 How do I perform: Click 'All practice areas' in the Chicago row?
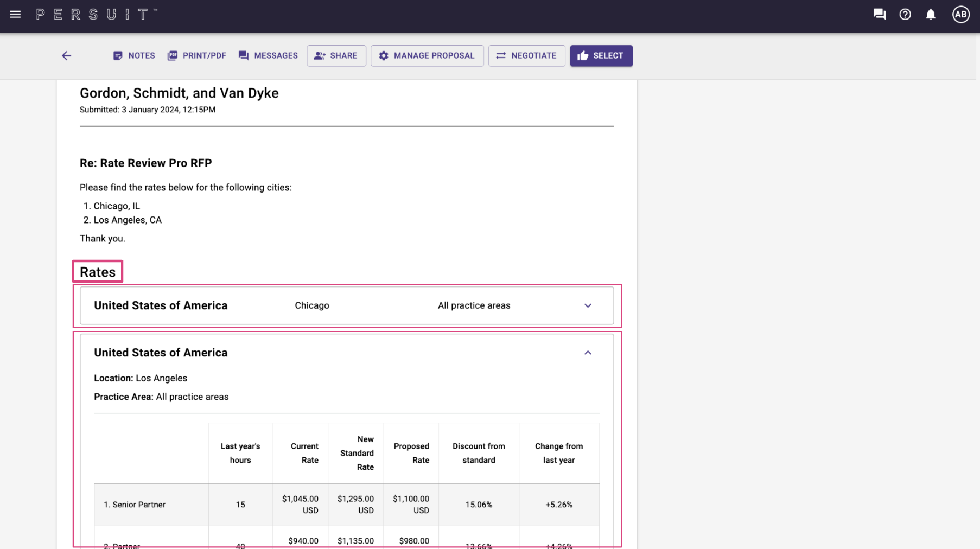(474, 306)
